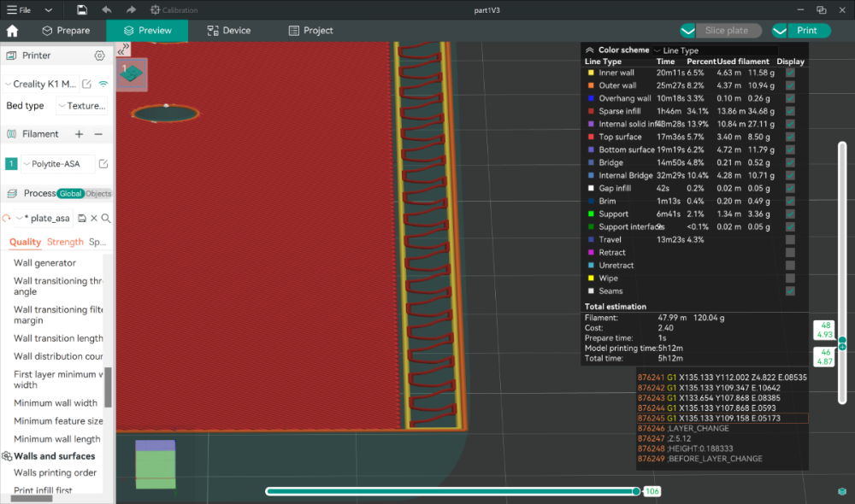Search process settings with magnifier icon

[x=106, y=219]
